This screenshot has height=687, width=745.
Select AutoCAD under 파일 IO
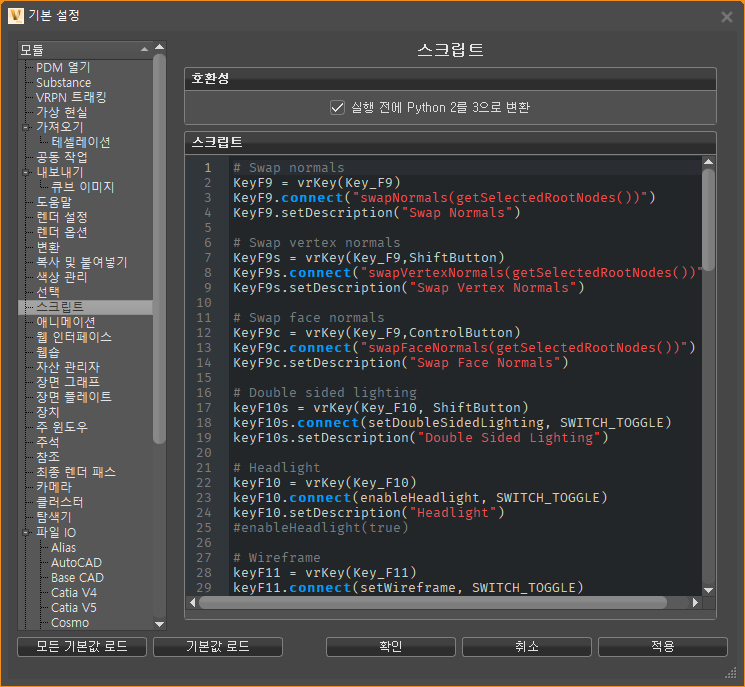76,563
